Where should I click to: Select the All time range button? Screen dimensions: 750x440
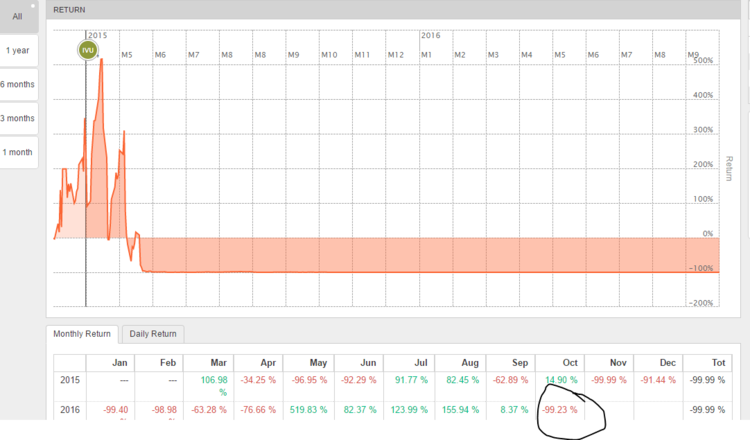coord(18,16)
